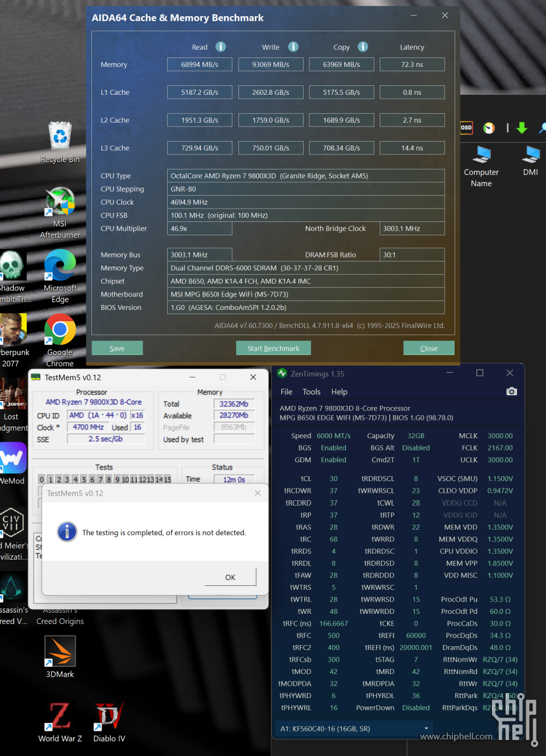Select the Cyberpunk 2077 desktop icon
Image resolution: width=546 pixels, height=756 pixels.
pos(13,329)
